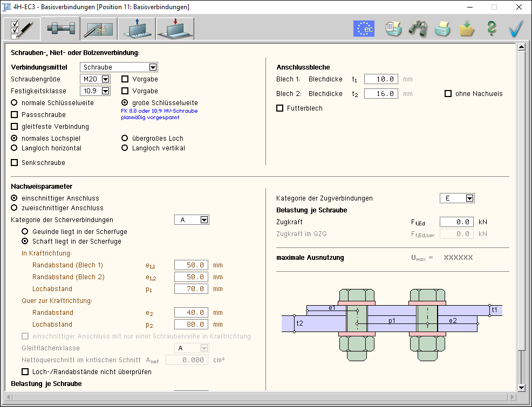The height and width of the screenshot is (407, 532).
Task: Click the binoculars preview icon
Action: 418,29
